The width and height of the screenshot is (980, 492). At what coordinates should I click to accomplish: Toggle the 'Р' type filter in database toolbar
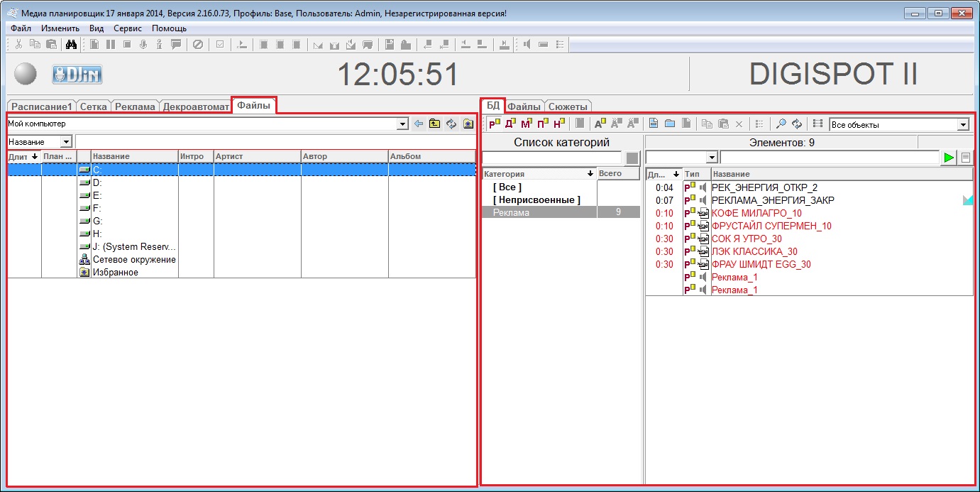494,124
